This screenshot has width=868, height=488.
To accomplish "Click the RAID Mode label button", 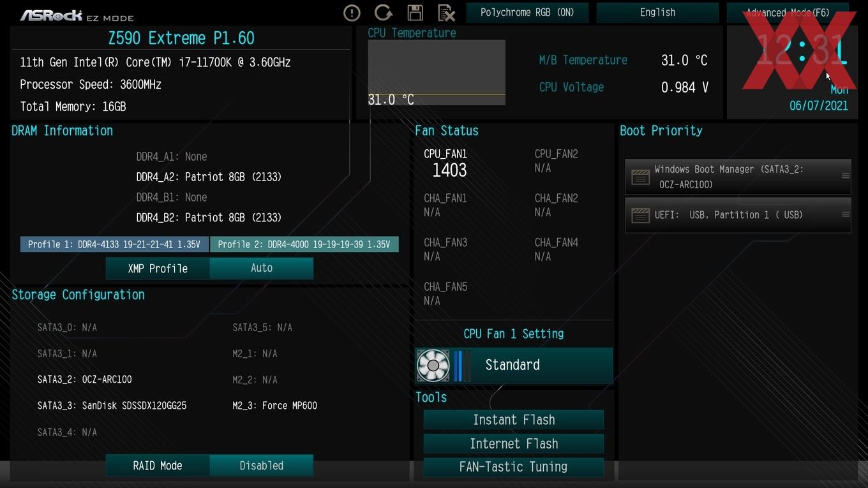I will [158, 466].
